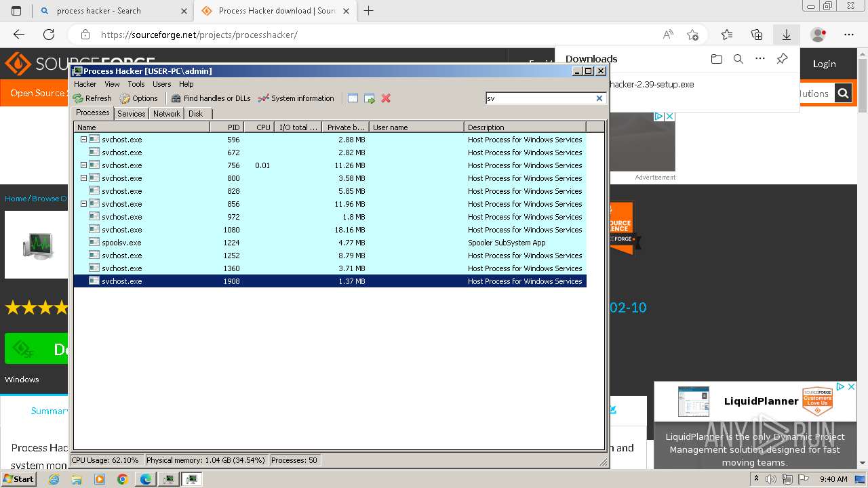
Task: Switch to 'process hacker - Search' tab
Action: pos(113,11)
